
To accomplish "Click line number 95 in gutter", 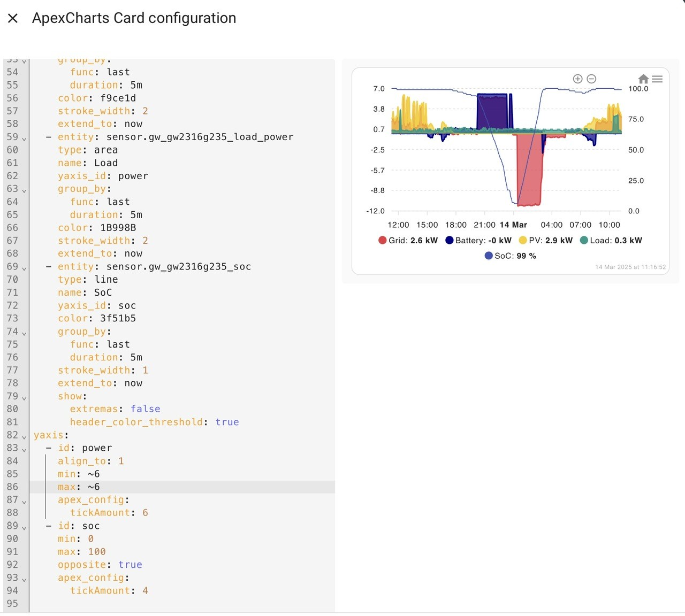I will click(x=12, y=604).
